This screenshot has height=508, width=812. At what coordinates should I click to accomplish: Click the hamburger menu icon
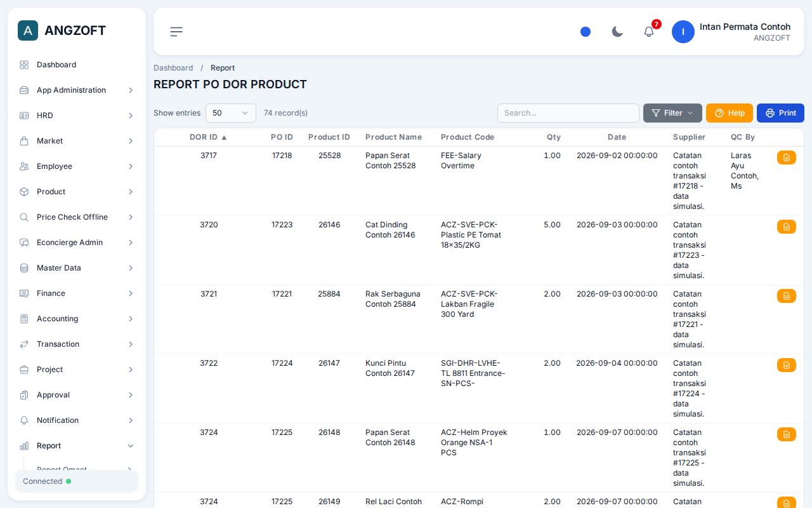click(176, 32)
